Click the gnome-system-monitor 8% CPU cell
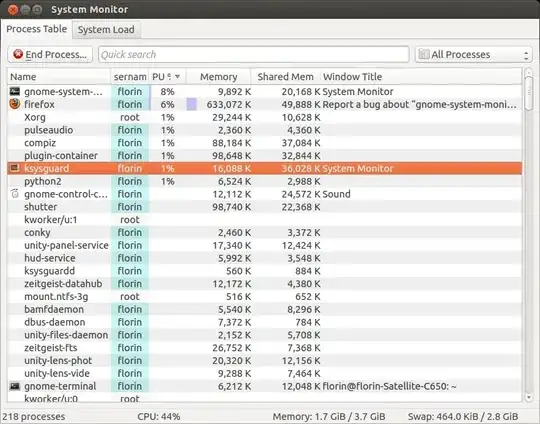Viewport: 540px width, 424px height. coord(167,92)
